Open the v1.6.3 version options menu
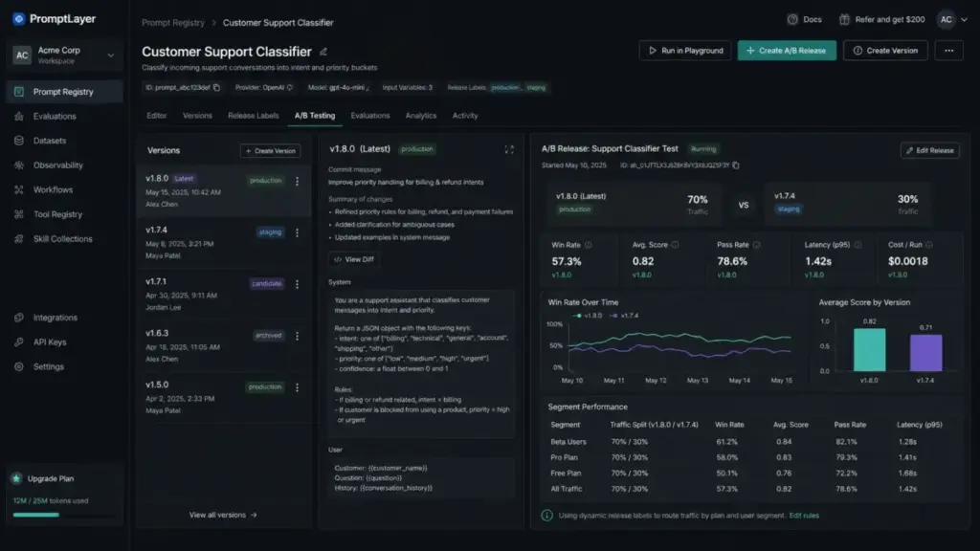The height and width of the screenshot is (551, 980). 297,336
